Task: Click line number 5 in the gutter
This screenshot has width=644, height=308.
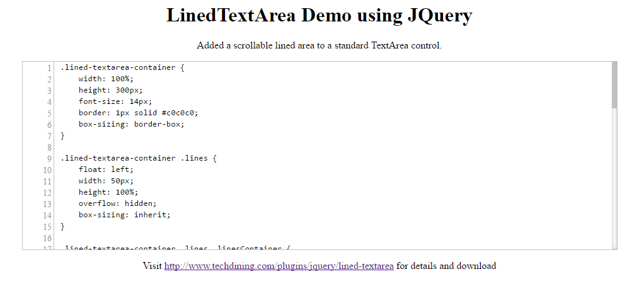Action: 49,113
